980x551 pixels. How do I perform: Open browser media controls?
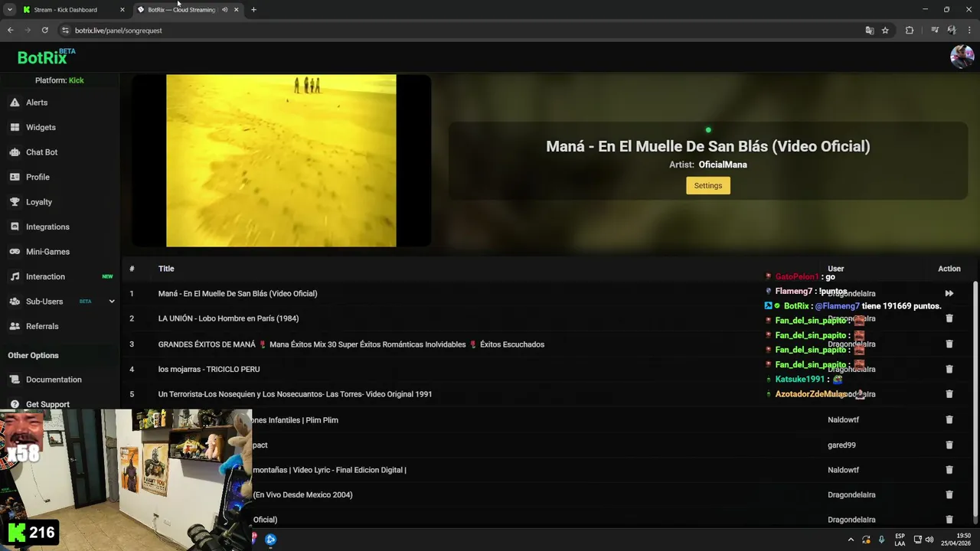click(935, 31)
